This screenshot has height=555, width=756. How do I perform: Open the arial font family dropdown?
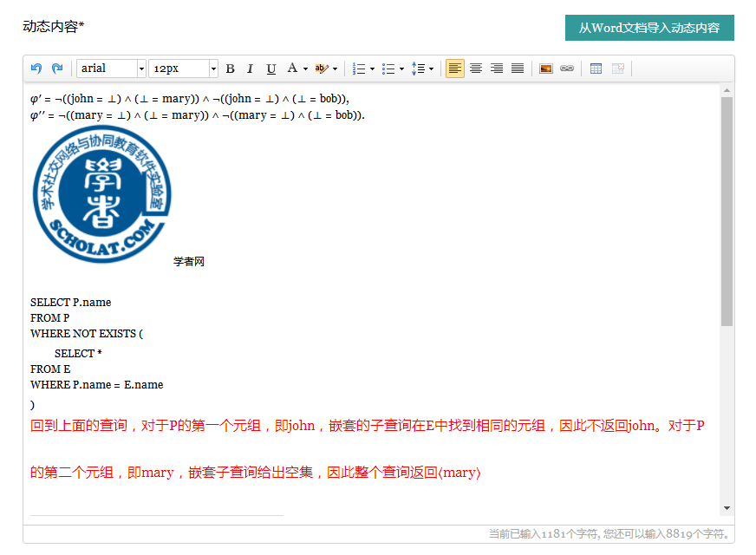click(111, 69)
